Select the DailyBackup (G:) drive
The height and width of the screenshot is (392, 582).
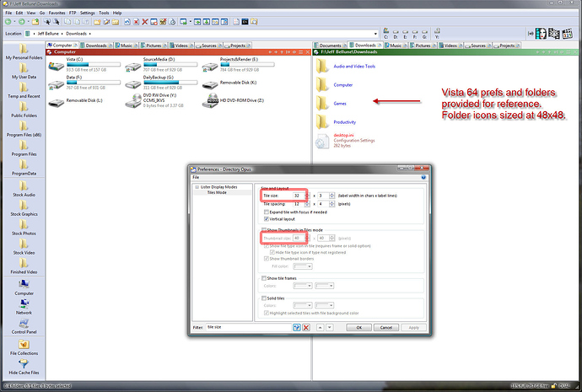pyautogui.click(x=161, y=83)
